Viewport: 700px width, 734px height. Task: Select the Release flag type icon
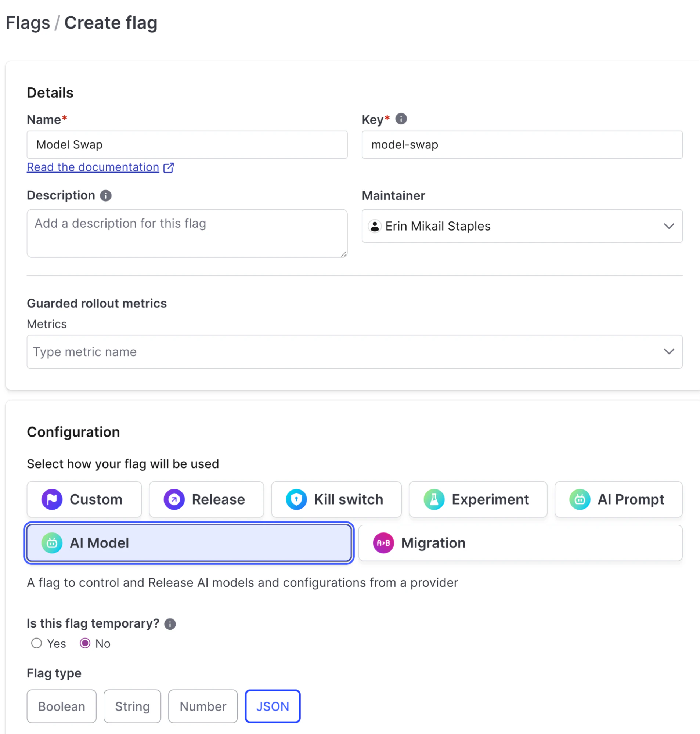pos(174,499)
